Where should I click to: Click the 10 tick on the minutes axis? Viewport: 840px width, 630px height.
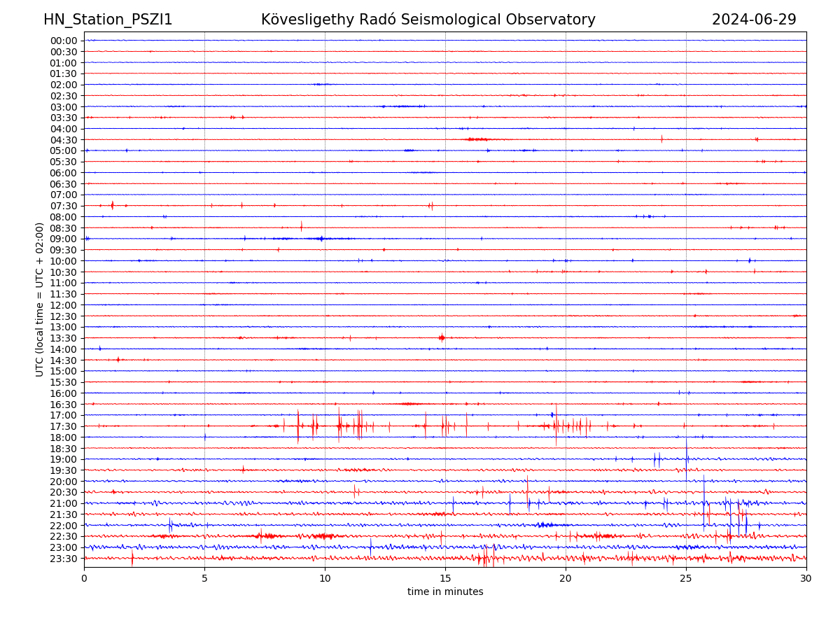pyautogui.click(x=325, y=579)
